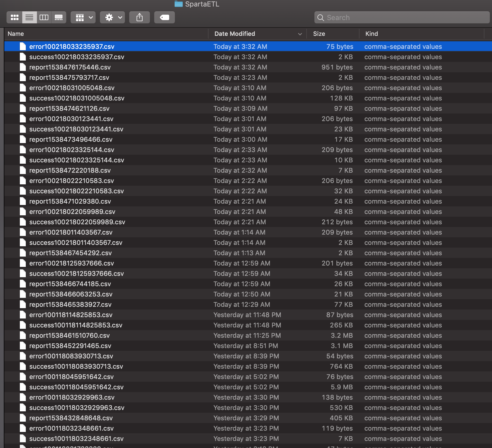Switch to list view

point(29,18)
